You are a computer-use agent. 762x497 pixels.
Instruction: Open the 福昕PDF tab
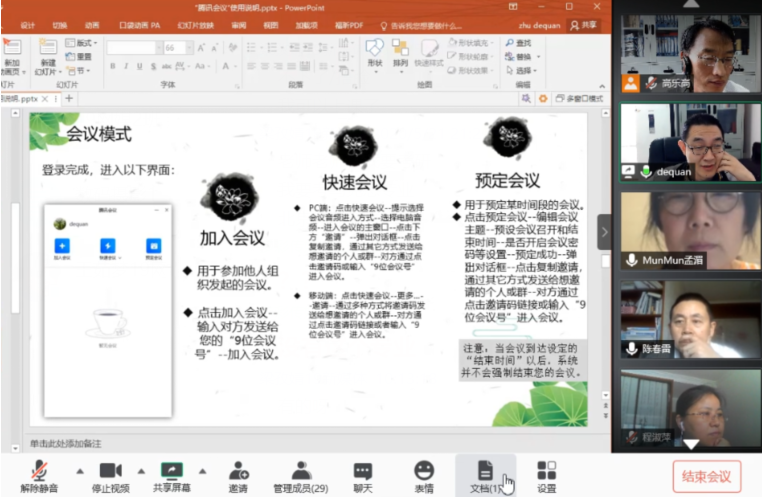pos(349,25)
